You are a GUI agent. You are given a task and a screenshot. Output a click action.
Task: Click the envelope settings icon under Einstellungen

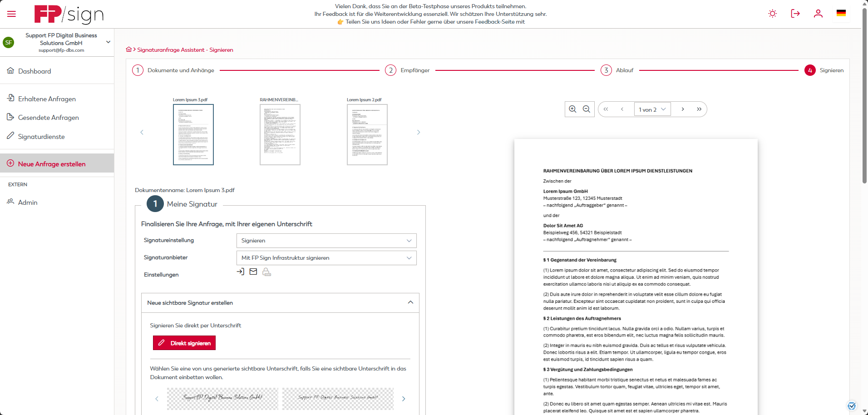[253, 272]
